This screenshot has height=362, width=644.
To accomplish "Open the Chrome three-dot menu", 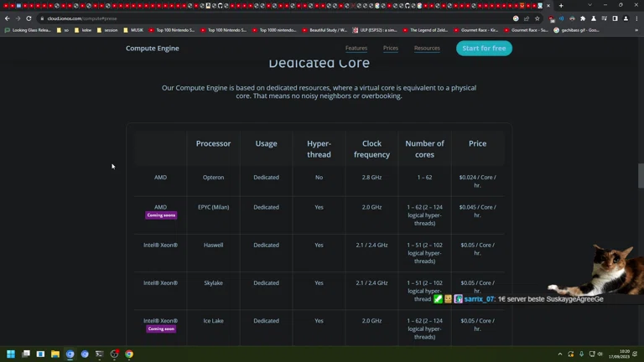I will coord(636,18).
